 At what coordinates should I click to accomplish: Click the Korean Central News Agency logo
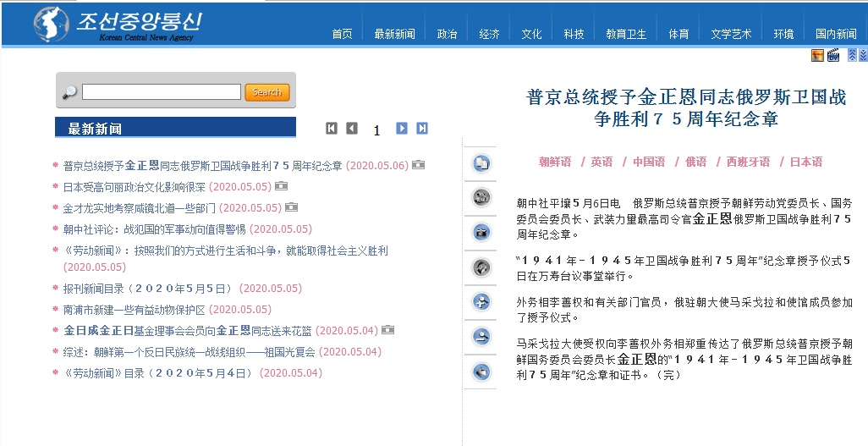[x=118, y=24]
